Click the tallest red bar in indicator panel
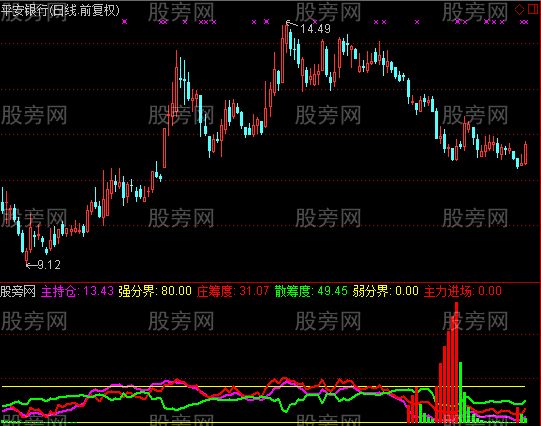This screenshot has width=541, height=426. [x=456, y=362]
